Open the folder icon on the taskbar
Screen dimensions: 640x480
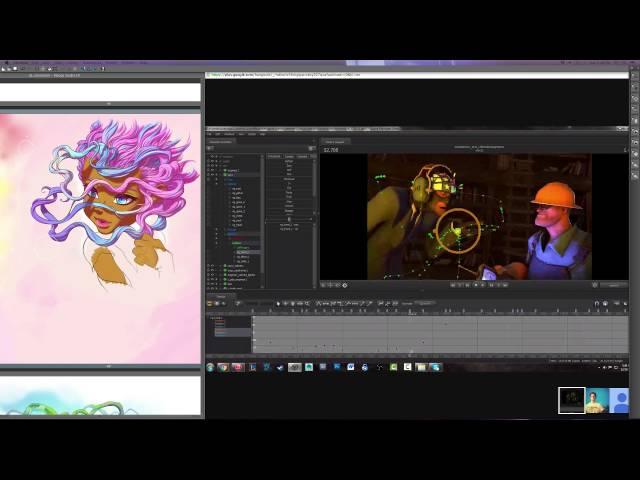pos(421,367)
